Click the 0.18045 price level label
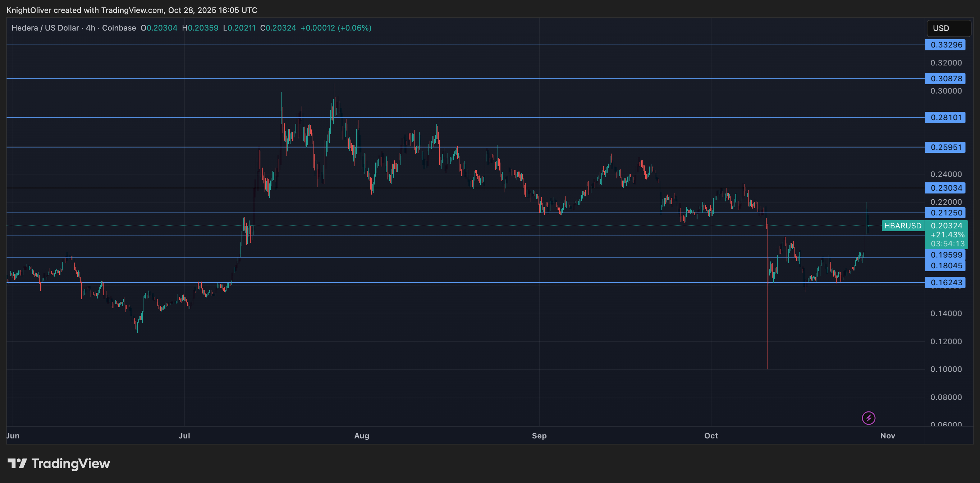This screenshot has height=483, width=980. pyautogui.click(x=945, y=266)
